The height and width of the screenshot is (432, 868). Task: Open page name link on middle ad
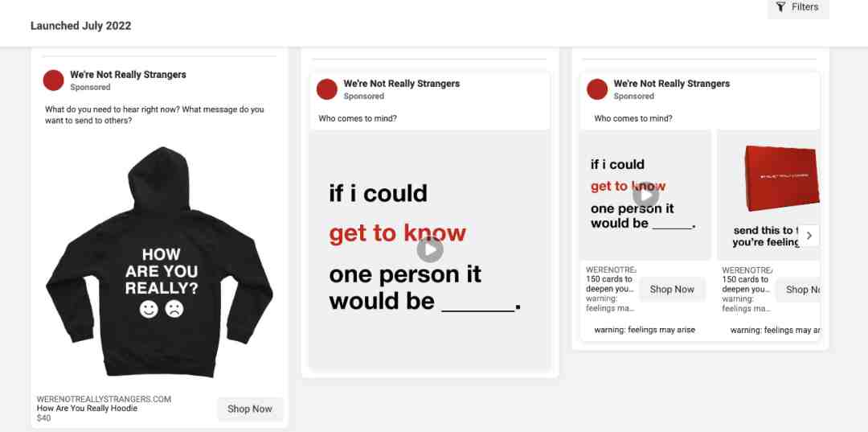[401, 84]
